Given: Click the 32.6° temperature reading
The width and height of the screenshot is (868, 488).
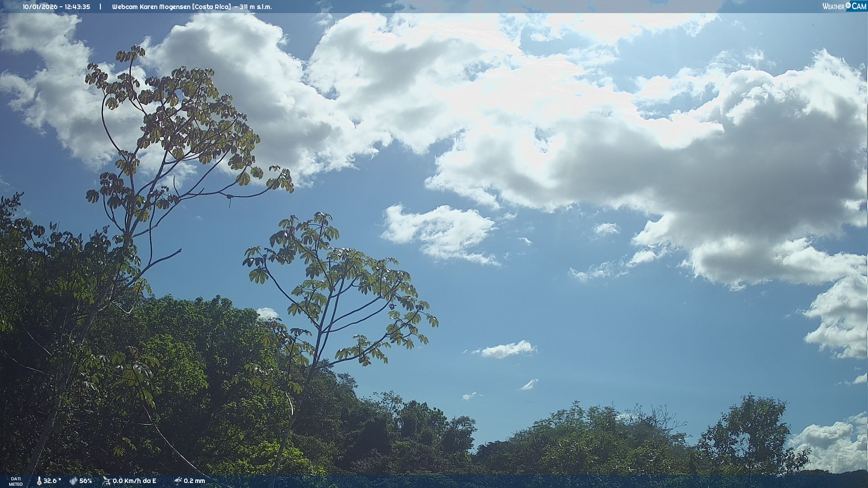Looking at the screenshot, I should (52, 481).
